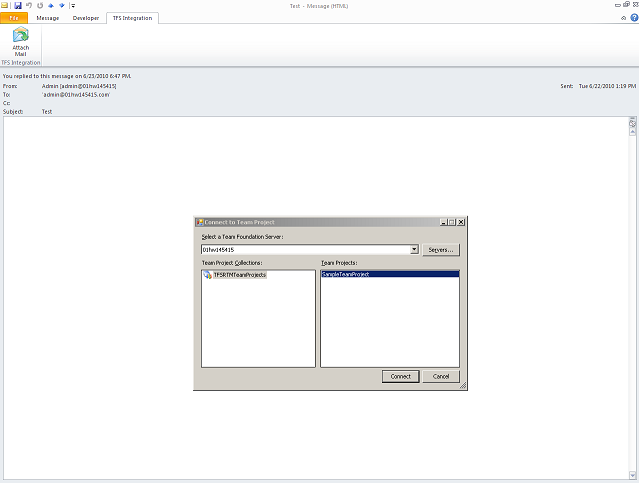
Task: Open the Customize Quick Access Toolbar dropdown
Action: point(73,6)
